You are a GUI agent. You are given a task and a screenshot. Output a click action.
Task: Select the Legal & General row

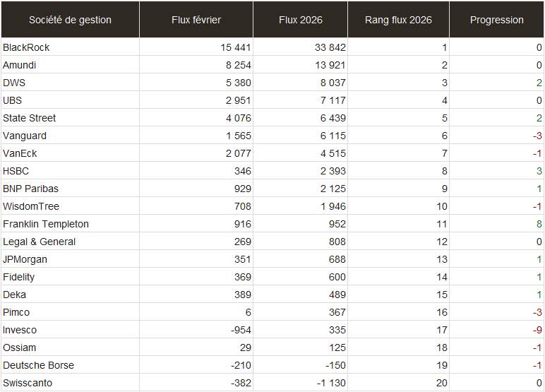click(x=39, y=242)
